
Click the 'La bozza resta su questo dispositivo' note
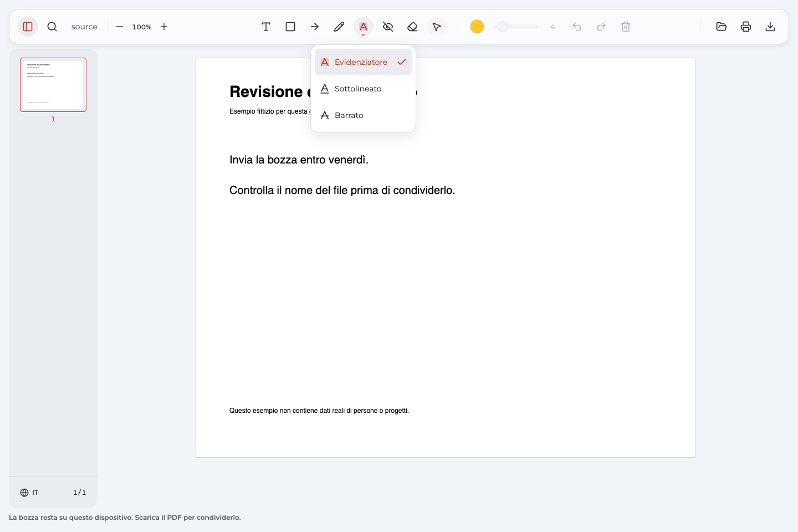tap(125, 518)
